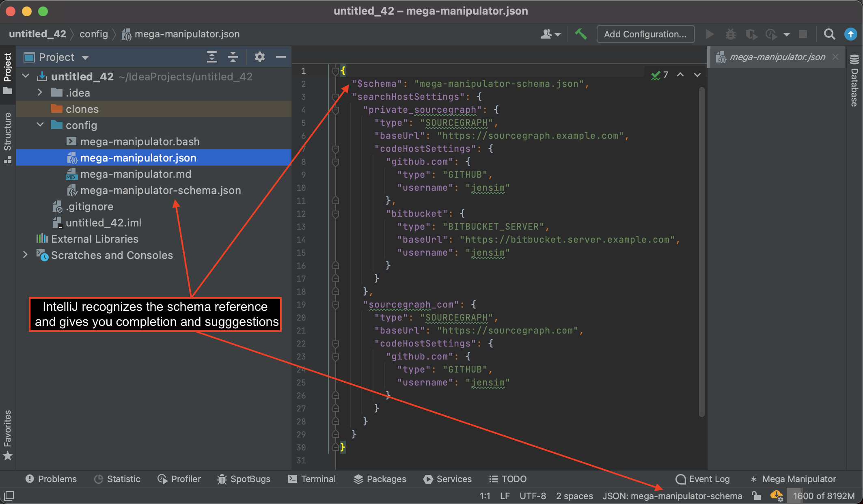This screenshot has width=863, height=504.
Task: Click the Build project hammer icon
Action: pos(581,34)
